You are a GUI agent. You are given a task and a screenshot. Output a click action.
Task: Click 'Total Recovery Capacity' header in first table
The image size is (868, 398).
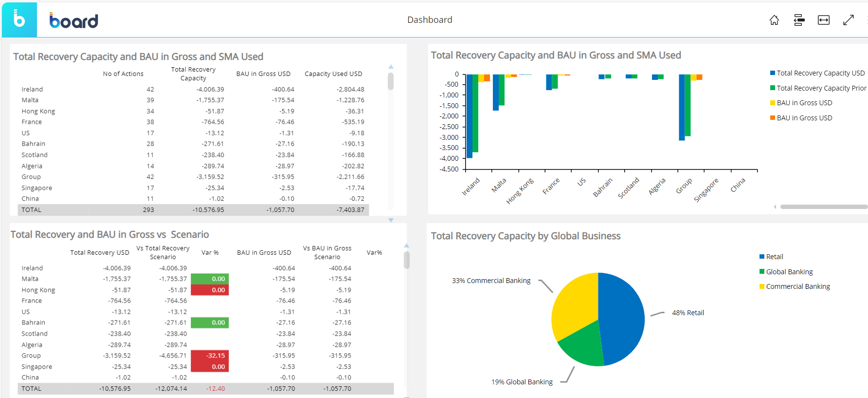pos(193,74)
